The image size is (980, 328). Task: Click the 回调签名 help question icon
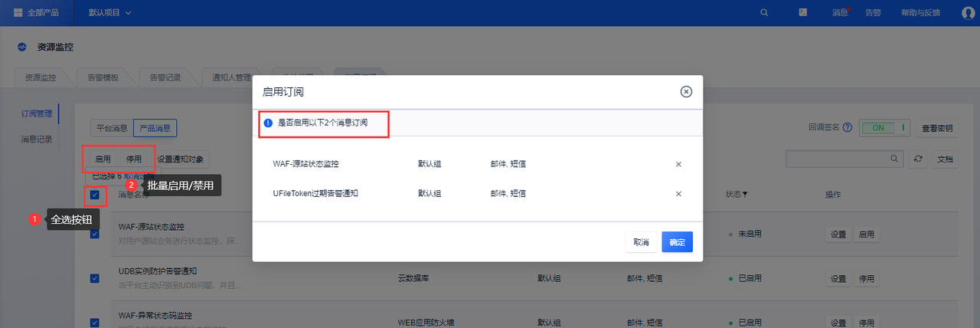(847, 128)
